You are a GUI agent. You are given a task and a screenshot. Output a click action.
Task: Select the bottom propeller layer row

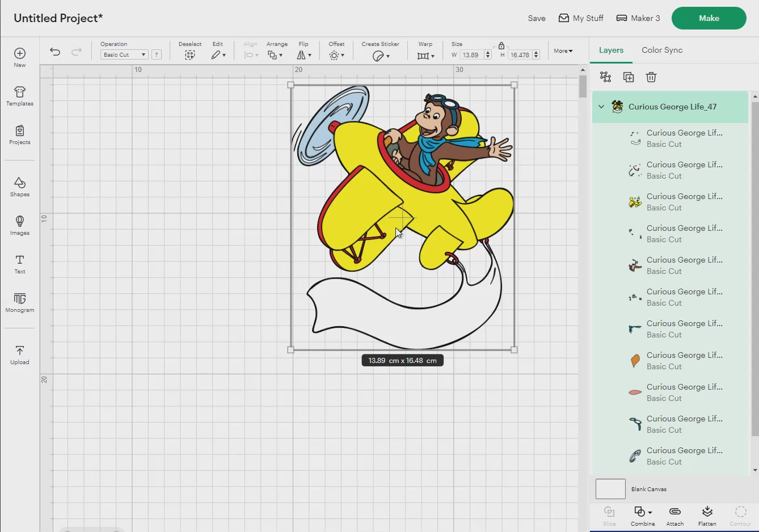coord(670,456)
